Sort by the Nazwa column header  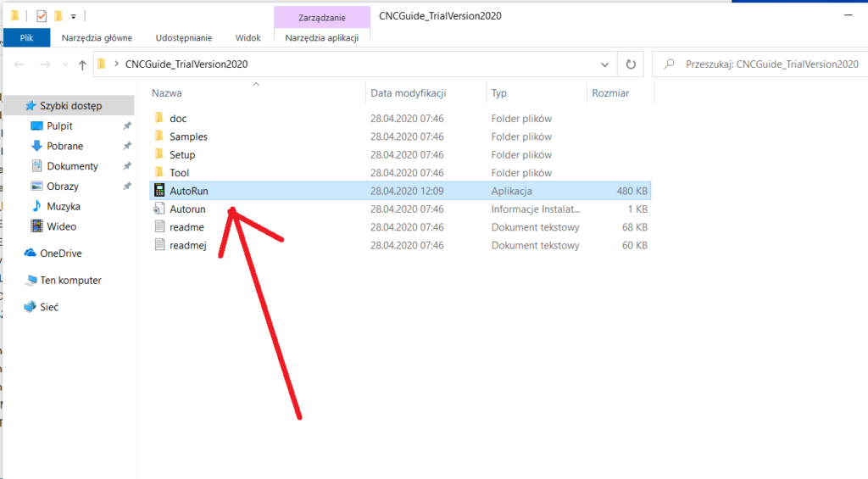167,93
